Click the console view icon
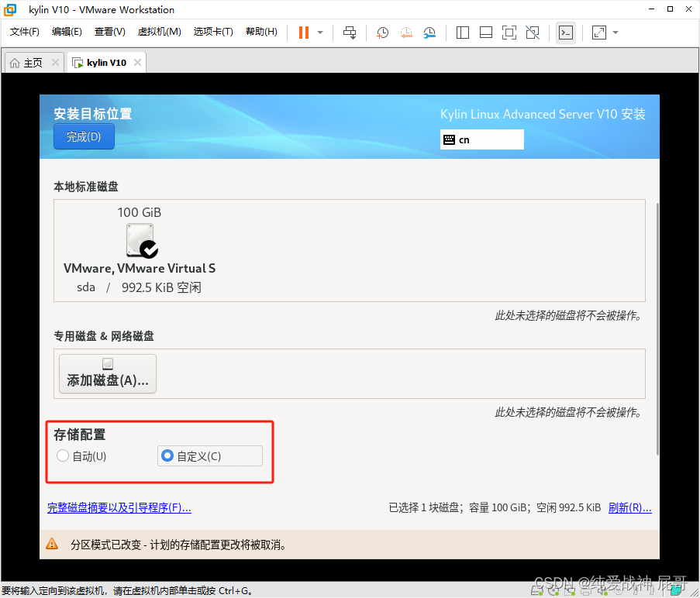This screenshot has height=598, width=700. pos(566,32)
